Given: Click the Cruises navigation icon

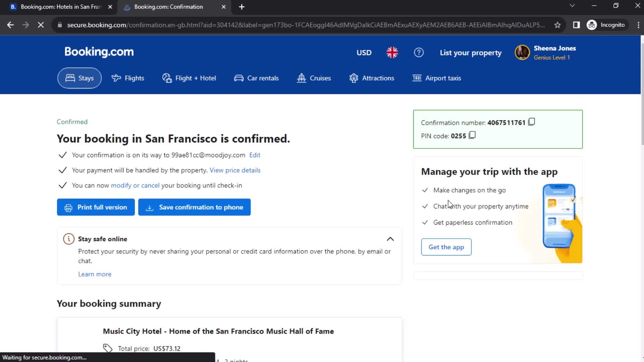Looking at the screenshot, I should tap(301, 78).
